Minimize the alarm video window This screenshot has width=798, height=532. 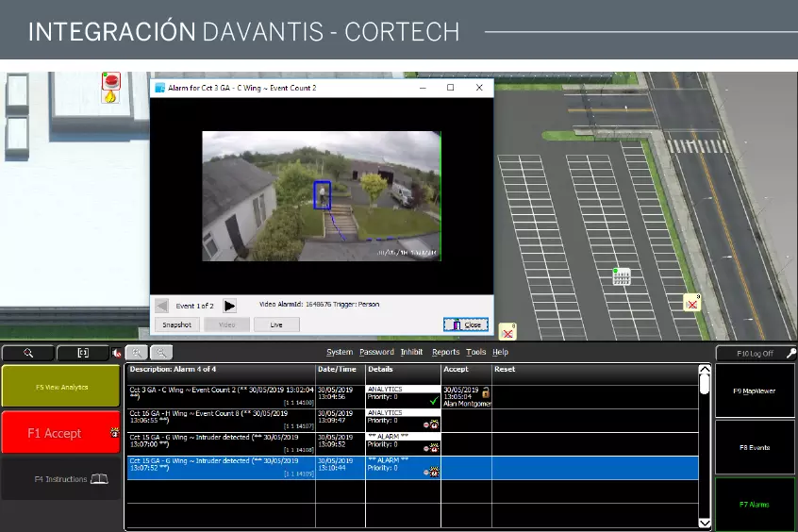[x=423, y=88]
